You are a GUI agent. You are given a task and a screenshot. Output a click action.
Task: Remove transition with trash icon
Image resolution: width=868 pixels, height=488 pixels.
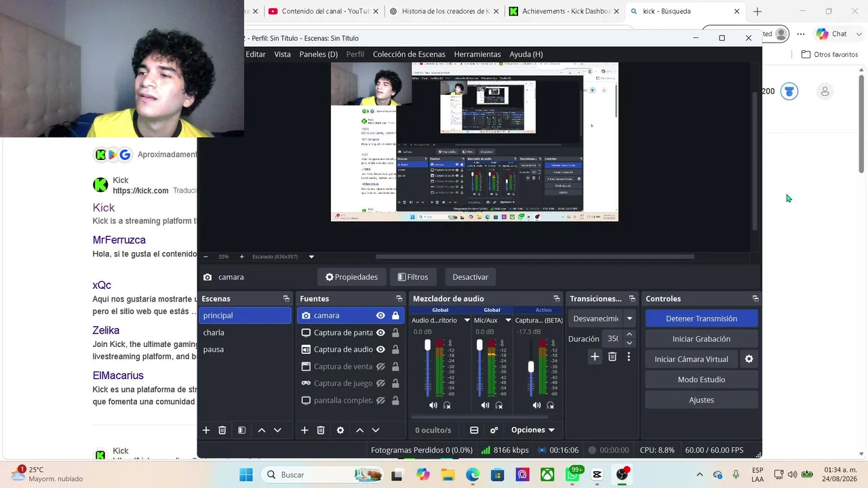click(612, 357)
